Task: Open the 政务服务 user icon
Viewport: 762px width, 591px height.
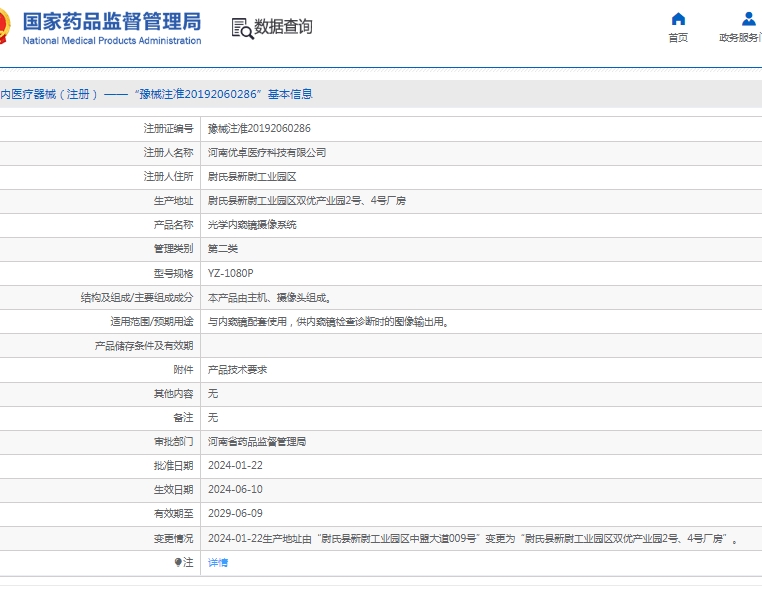Action: click(x=748, y=19)
